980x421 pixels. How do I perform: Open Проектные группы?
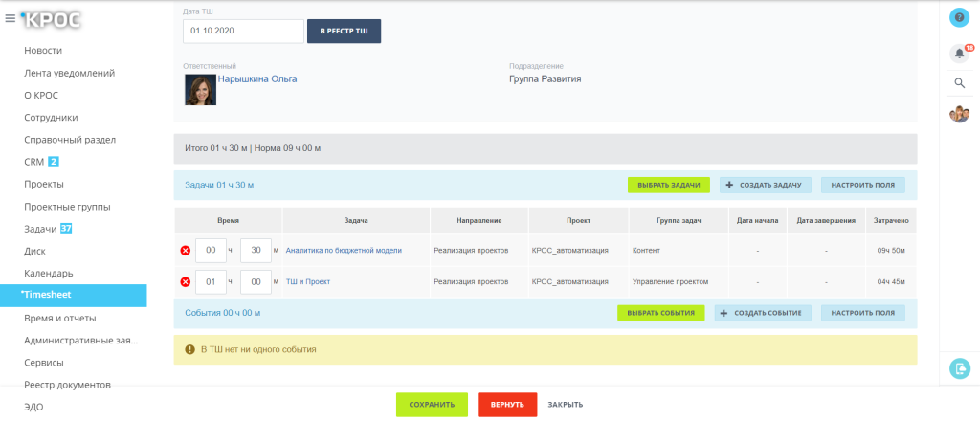pyautogui.click(x=68, y=207)
